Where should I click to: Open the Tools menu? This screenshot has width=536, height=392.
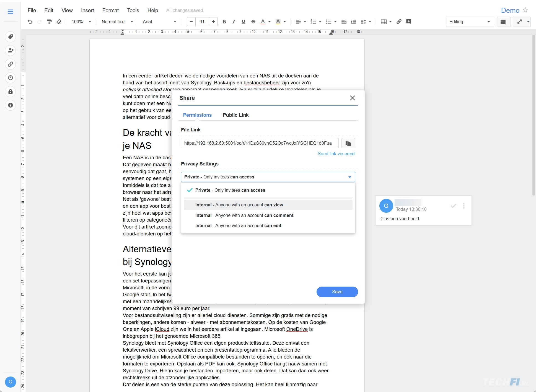[x=133, y=10]
